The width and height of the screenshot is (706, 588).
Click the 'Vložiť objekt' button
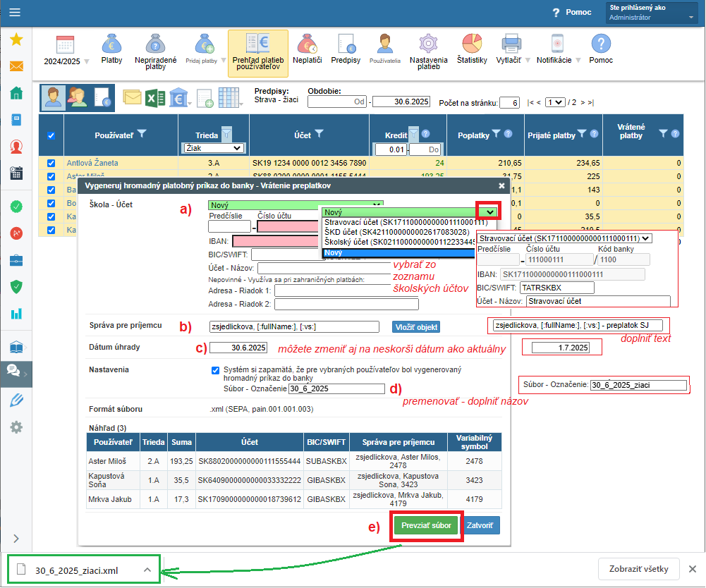[416, 326]
